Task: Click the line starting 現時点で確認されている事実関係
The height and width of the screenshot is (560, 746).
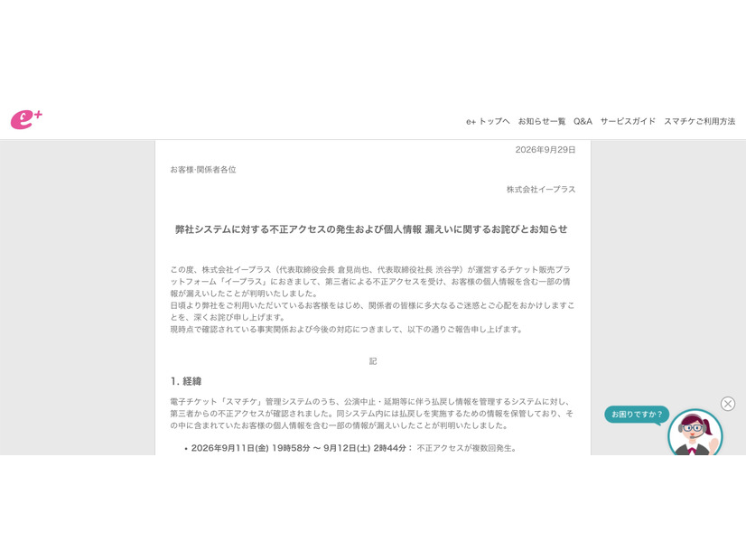Action: point(347,330)
